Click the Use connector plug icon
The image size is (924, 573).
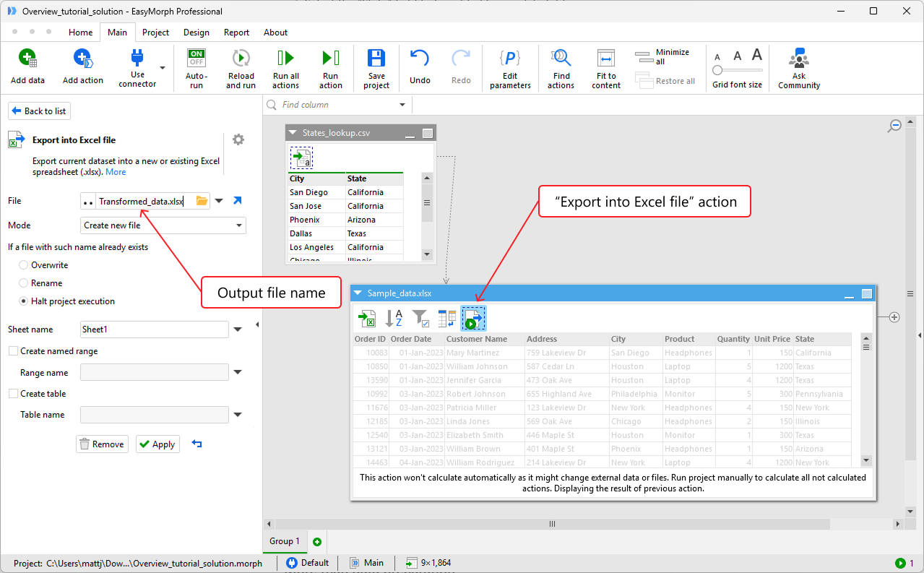click(137, 58)
